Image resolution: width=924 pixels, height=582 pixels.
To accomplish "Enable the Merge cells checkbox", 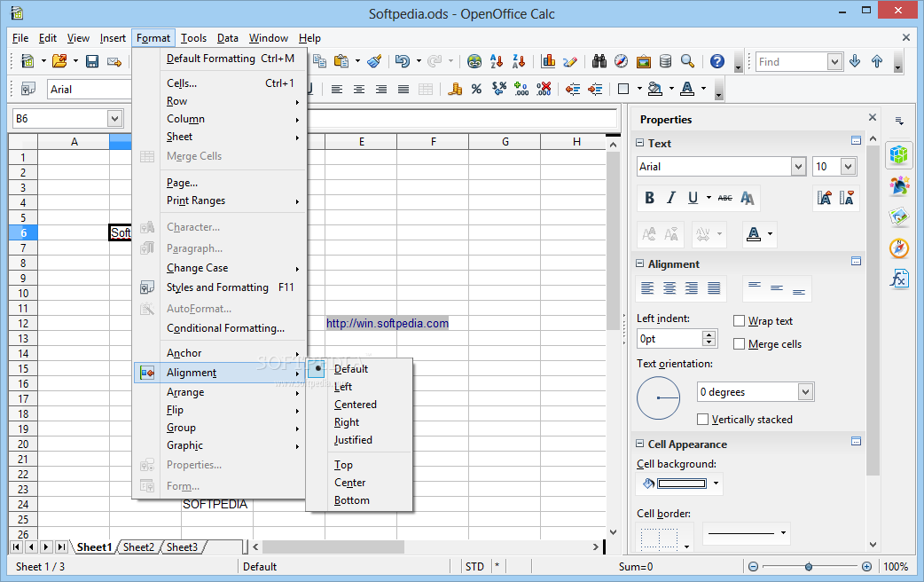I will [x=739, y=343].
